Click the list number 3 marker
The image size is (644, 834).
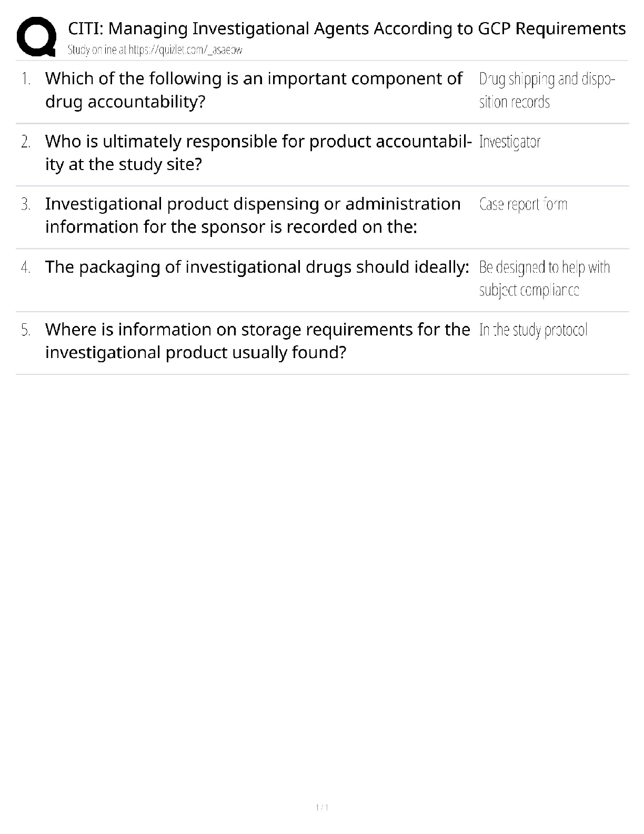26,205
